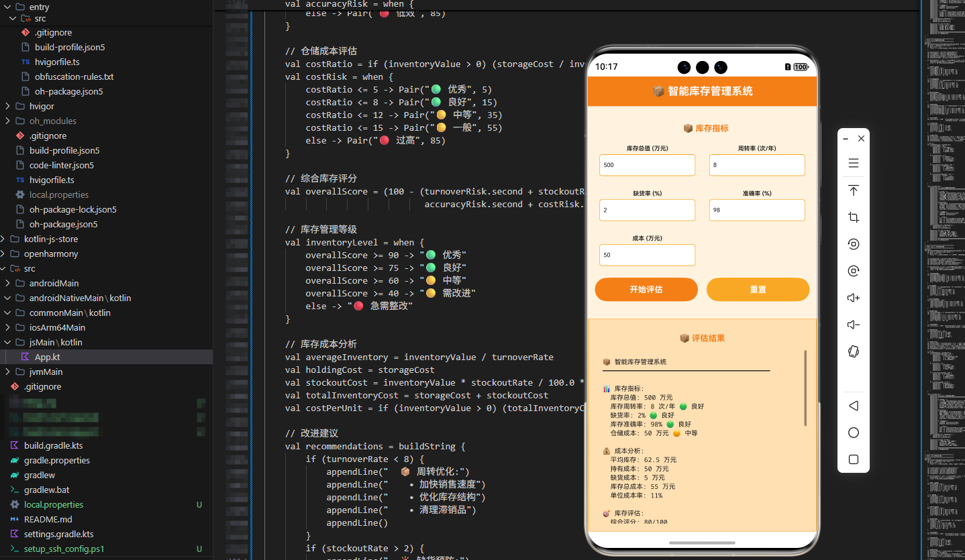Focus the 库存总值 input showing 500
This screenshot has height=560, width=965.
point(647,165)
